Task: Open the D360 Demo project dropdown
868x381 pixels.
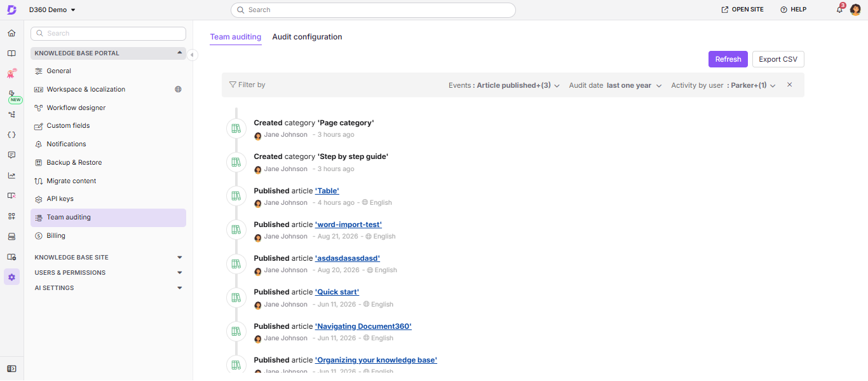Action: pos(53,10)
